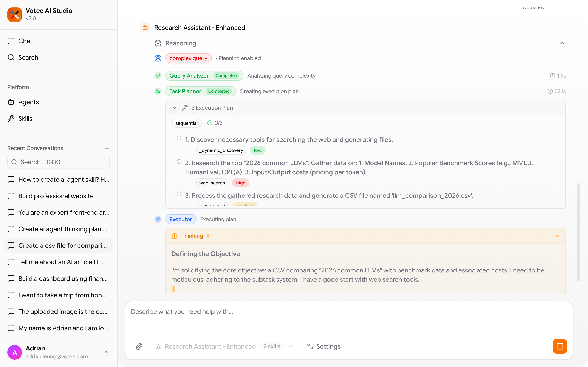Image resolution: width=588 pixels, height=367 pixels.
Task: Click the brain icon beside Reasoning
Action: point(158,43)
